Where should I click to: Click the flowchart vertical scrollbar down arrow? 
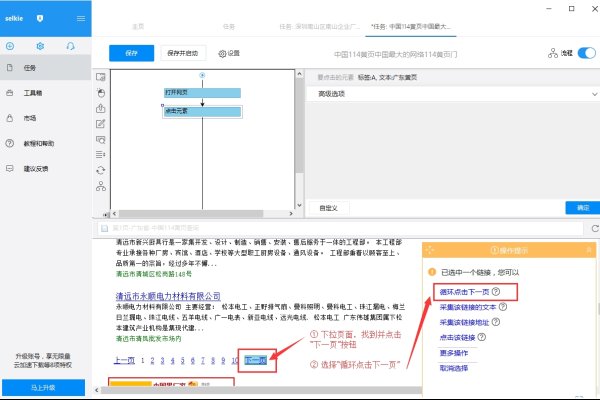pyautogui.click(x=299, y=205)
